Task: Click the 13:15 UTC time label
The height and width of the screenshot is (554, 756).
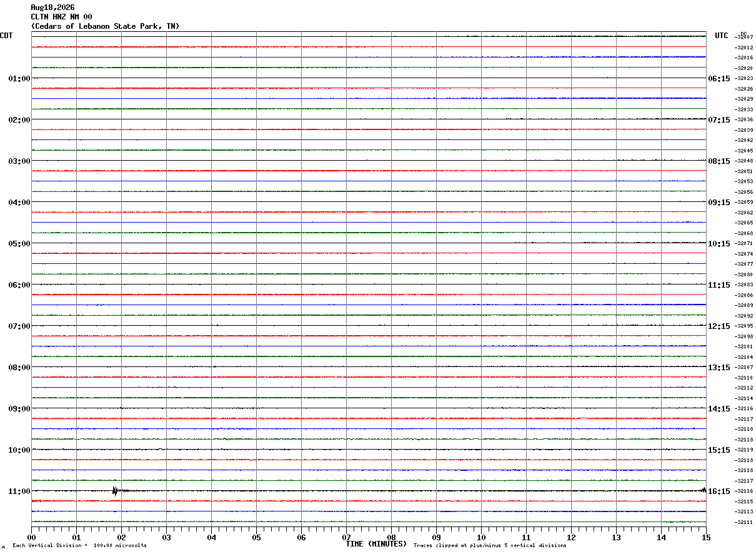Action: (719, 368)
